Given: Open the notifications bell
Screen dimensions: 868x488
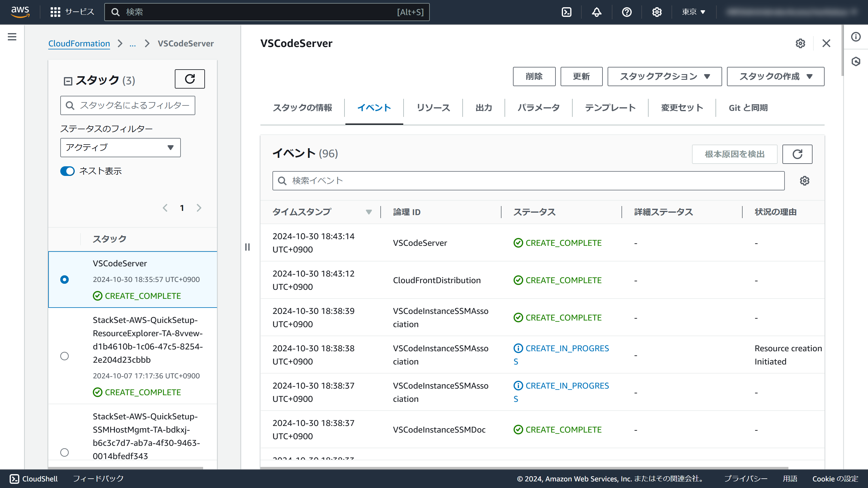Looking at the screenshot, I should [596, 12].
